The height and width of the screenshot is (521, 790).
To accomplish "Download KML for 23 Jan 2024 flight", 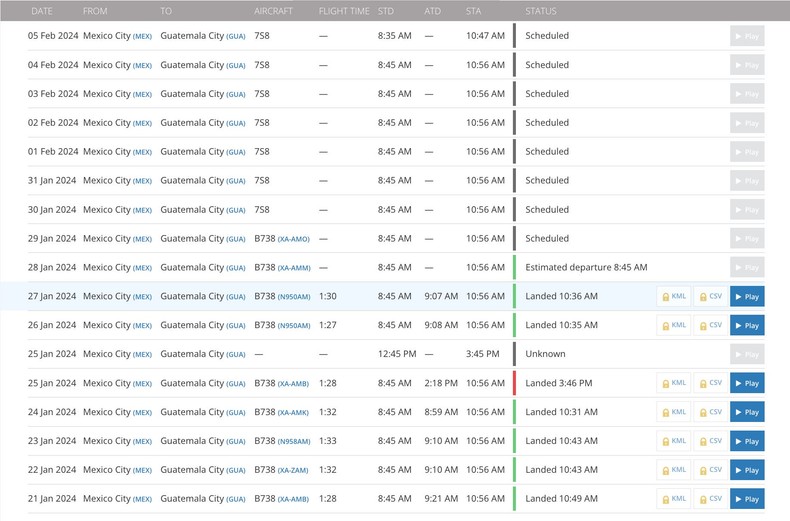I will coord(674,441).
